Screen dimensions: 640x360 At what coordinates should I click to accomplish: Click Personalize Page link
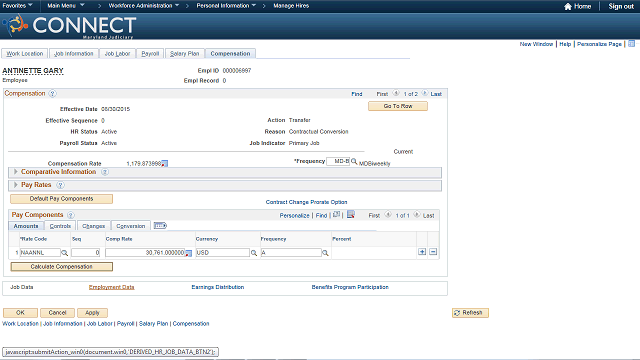click(x=599, y=44)
